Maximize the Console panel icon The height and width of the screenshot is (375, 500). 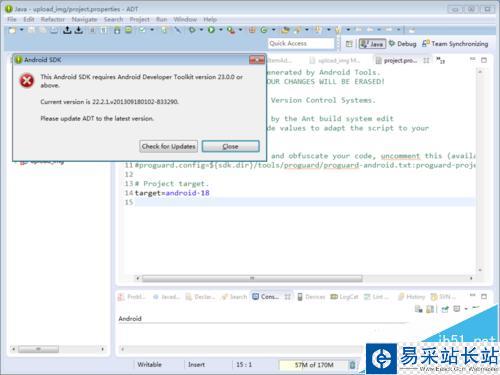[484, 296]
